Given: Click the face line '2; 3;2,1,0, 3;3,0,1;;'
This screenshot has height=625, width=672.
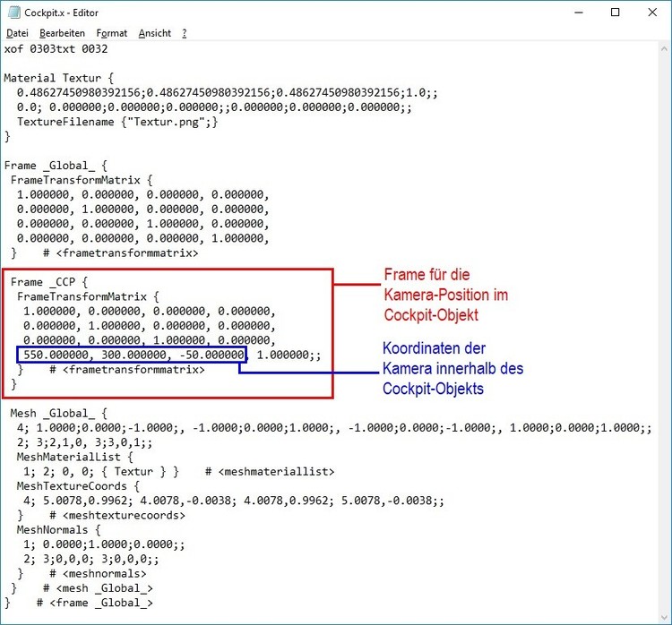Looking at the screenshot, I should click(x=84, y=442).
